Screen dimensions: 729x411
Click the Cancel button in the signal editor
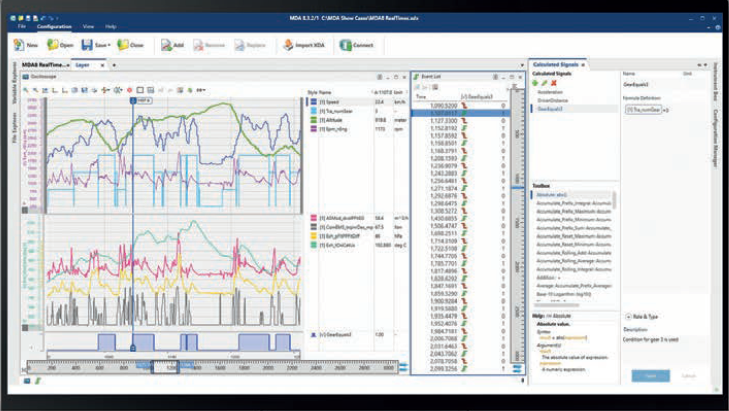687,376
